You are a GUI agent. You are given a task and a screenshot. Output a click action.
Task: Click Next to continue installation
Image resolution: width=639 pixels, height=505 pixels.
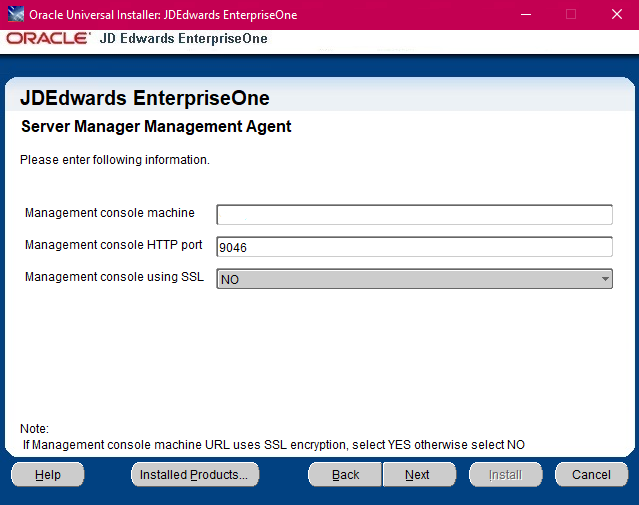[x=419, y=474]
